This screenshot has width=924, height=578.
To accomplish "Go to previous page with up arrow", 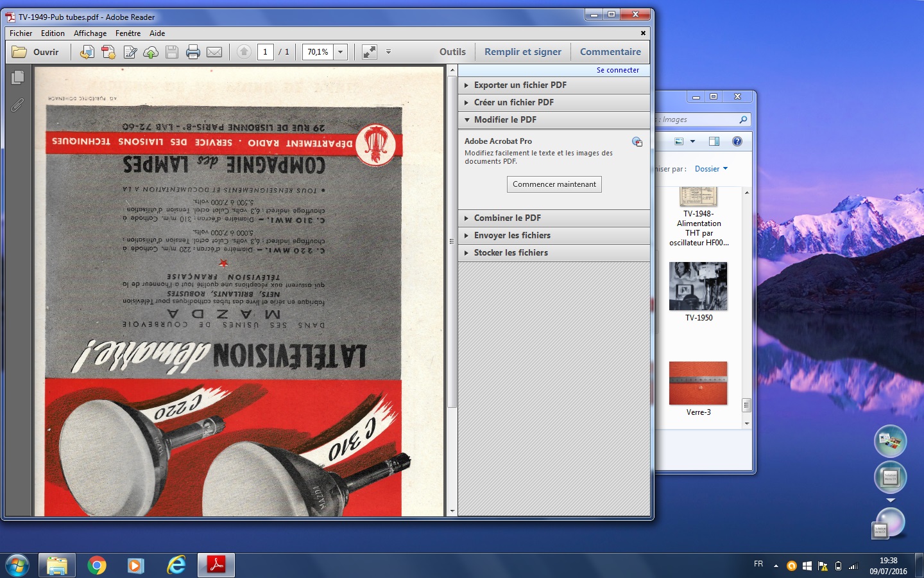I will 244,52.
